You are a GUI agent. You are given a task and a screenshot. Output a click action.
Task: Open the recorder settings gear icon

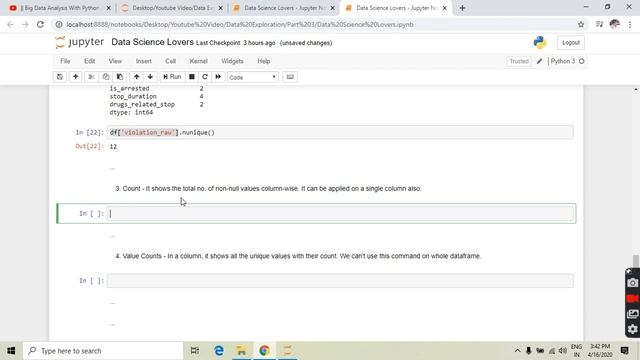point(632,329)
